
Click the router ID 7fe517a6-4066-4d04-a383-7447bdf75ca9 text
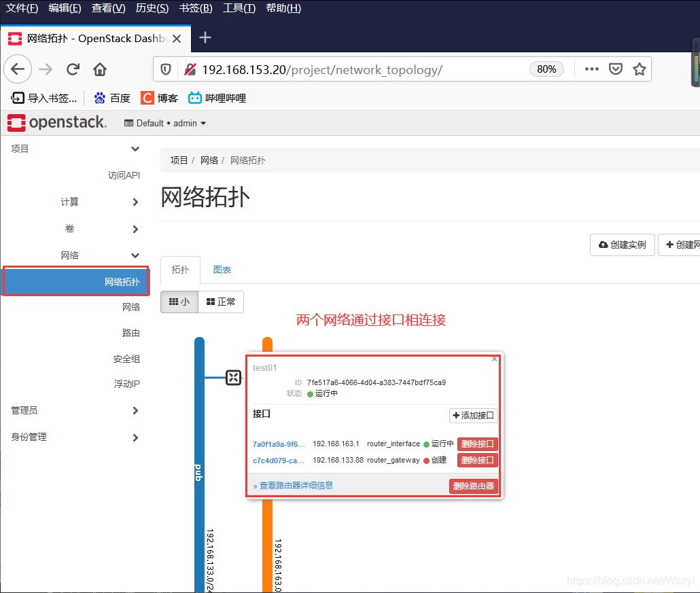377,382
